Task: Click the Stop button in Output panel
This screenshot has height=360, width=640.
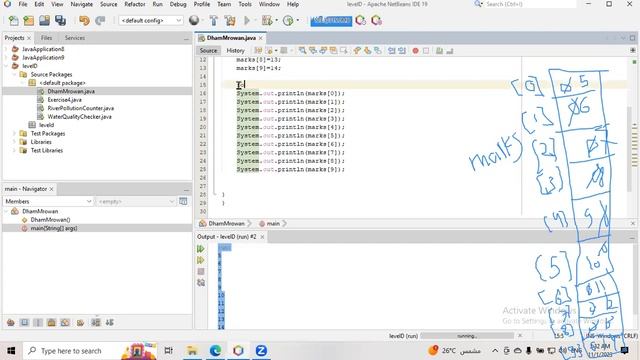Action: (x=201, y=271)
